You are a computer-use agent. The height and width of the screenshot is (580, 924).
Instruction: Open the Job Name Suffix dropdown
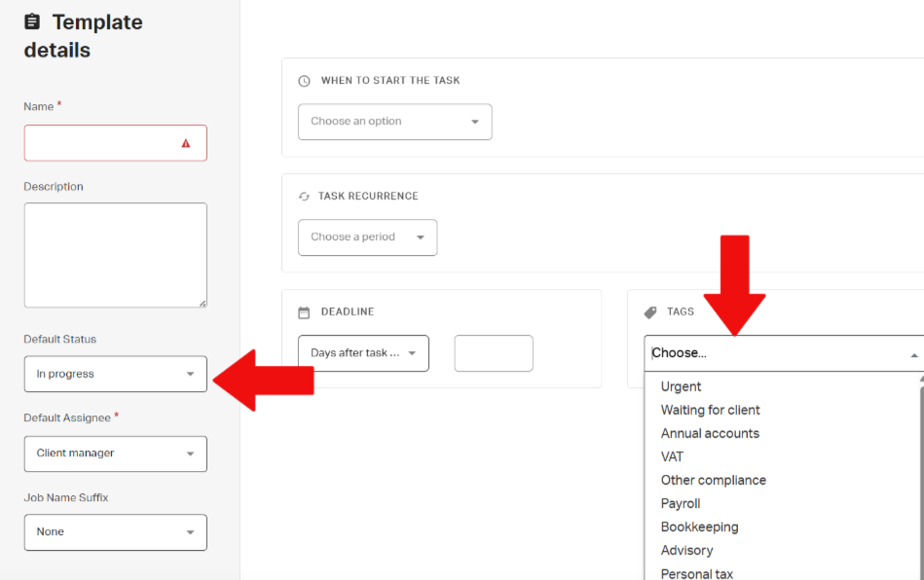[116, 532]
